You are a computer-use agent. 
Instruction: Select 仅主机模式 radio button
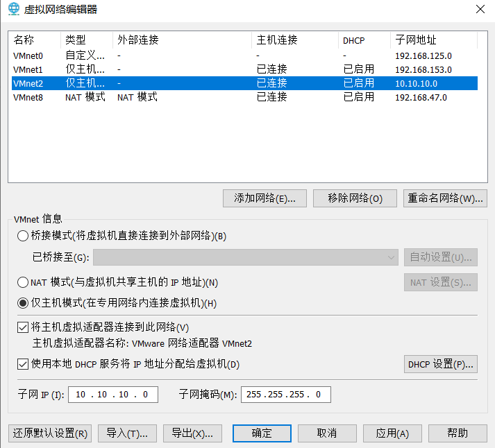[23, 303]
